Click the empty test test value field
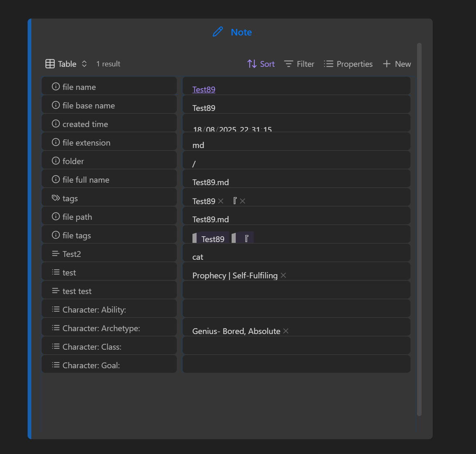 tap(296, 290)
